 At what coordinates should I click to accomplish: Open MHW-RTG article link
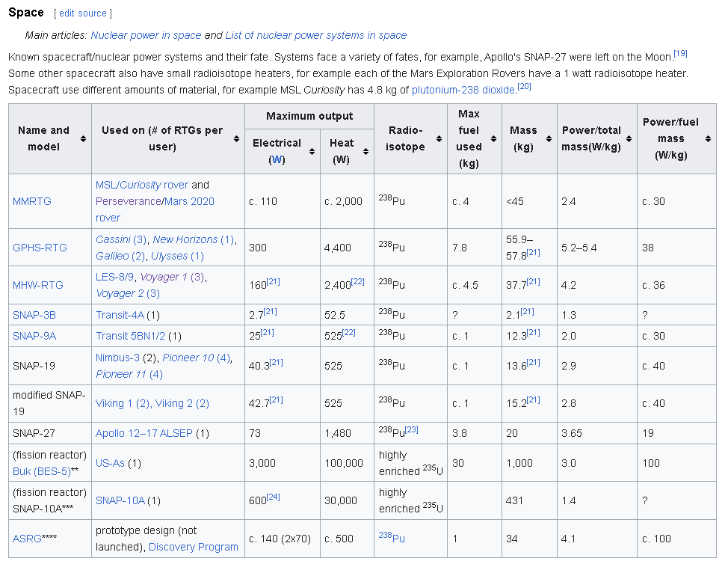[x=38, y=285]
